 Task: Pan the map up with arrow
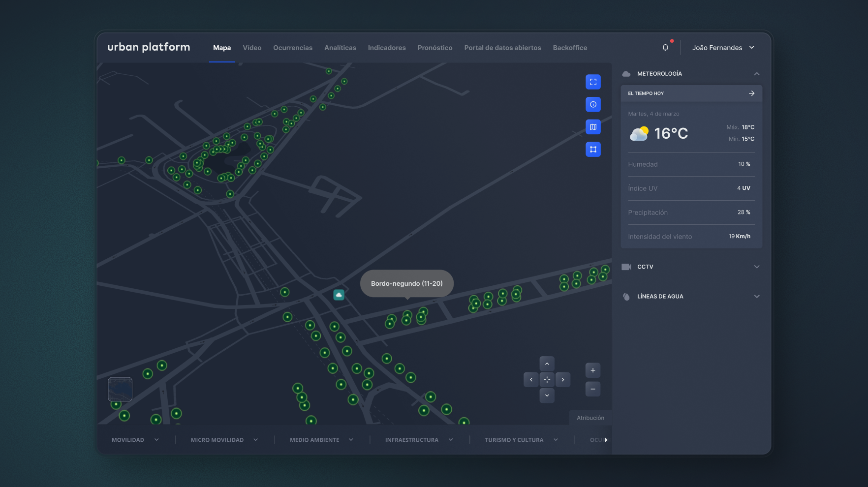click(x=547, y=364)
